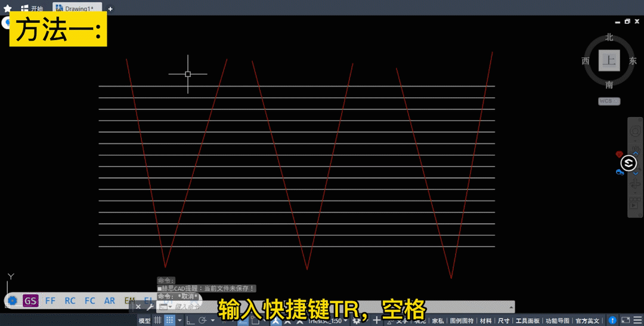Toggle snap mode in status bar
The image size is (644, 326).
169,320
